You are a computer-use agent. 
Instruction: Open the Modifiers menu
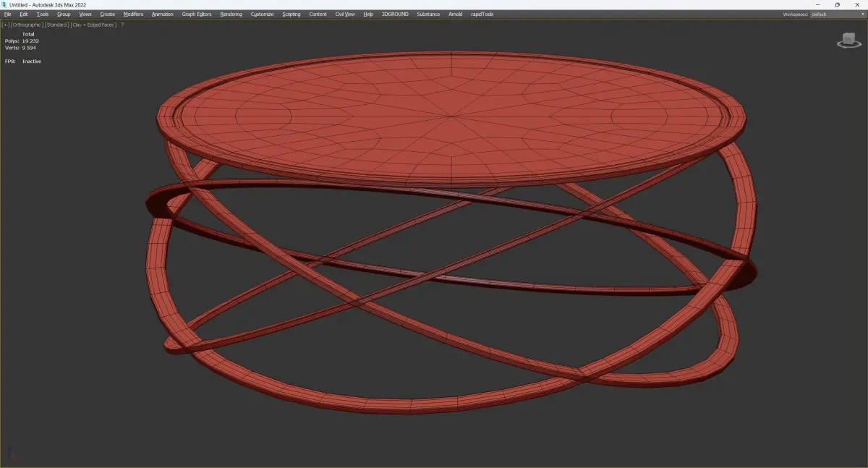133,14
